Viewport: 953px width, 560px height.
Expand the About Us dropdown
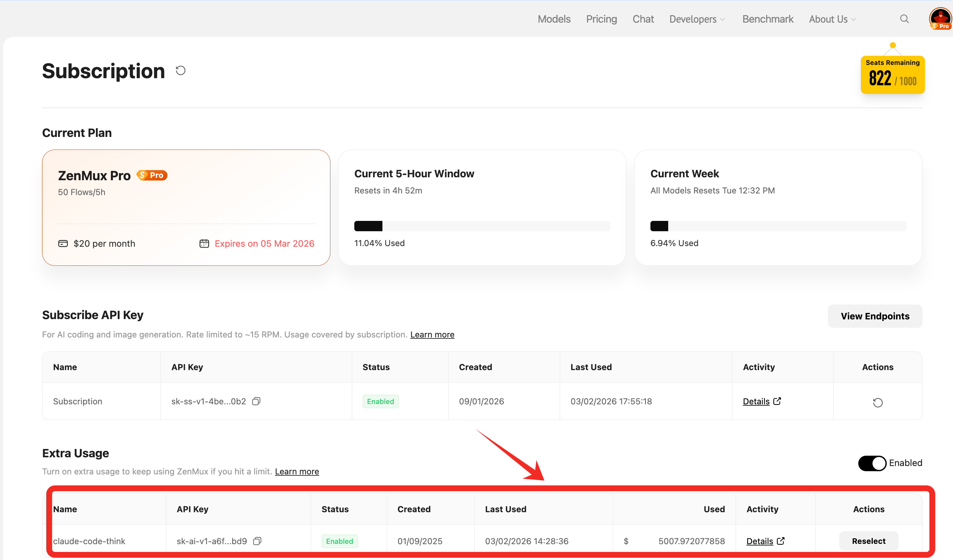click(832, 19)
